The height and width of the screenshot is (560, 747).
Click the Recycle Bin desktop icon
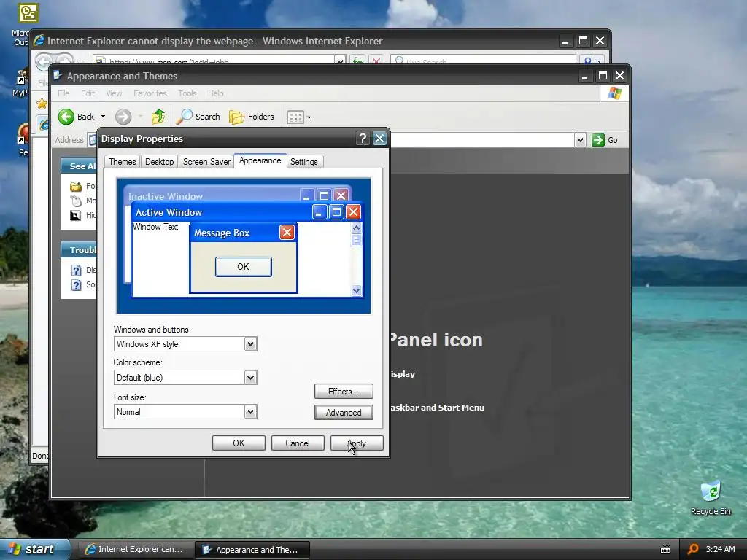tap(711, 492)
